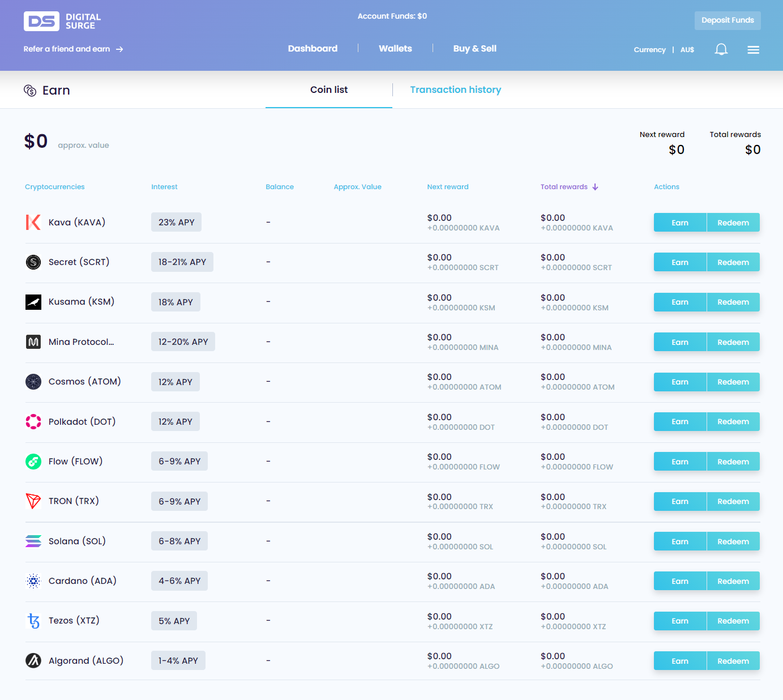Click the Tezos coin logo
This screenshot has width=783, height=700.
click(x=33, y=621)
